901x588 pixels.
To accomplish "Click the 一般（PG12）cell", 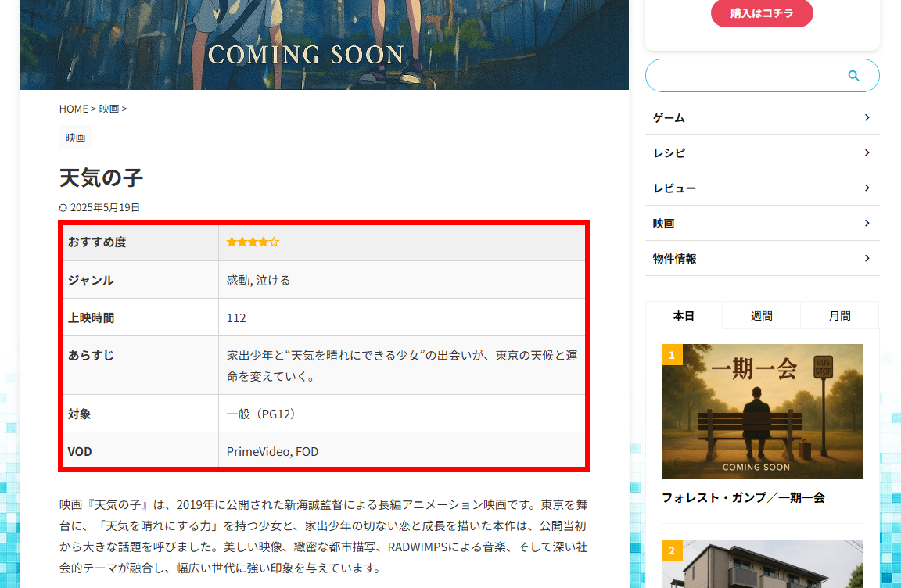I will tap(402, 414).
